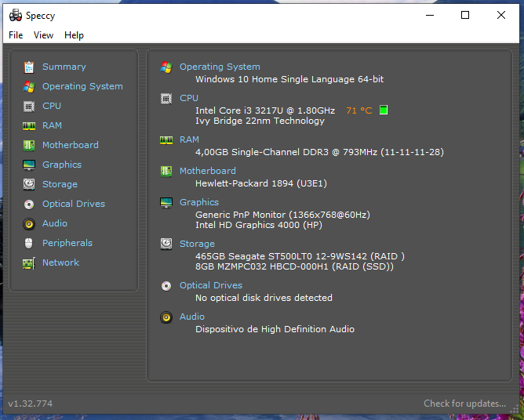Click 'Intel HD Graphics 4000 (HP)' text
This screenshot has height=420, width=524.
coord(259,225)
